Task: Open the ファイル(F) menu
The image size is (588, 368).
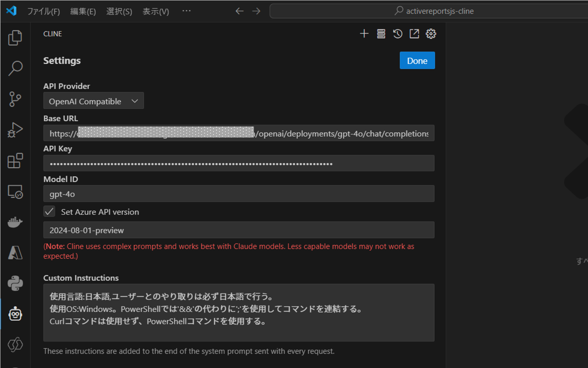Action: 44,11
